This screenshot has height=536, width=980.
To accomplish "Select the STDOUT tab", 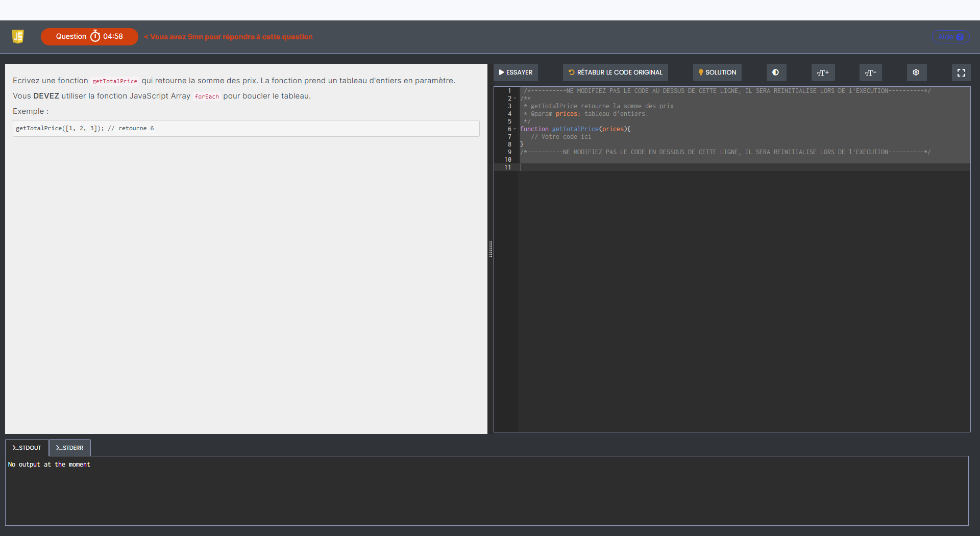I will pyautogui.click(x=27, y=448).
